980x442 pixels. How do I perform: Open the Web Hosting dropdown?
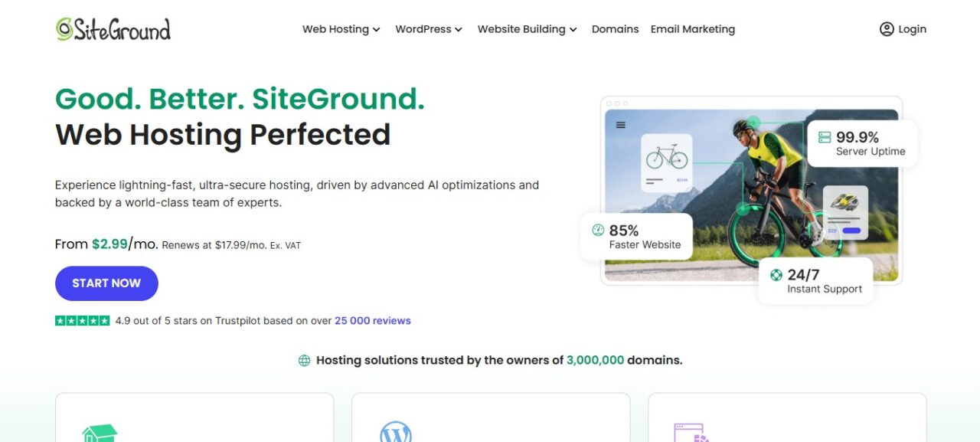[341, 29]
